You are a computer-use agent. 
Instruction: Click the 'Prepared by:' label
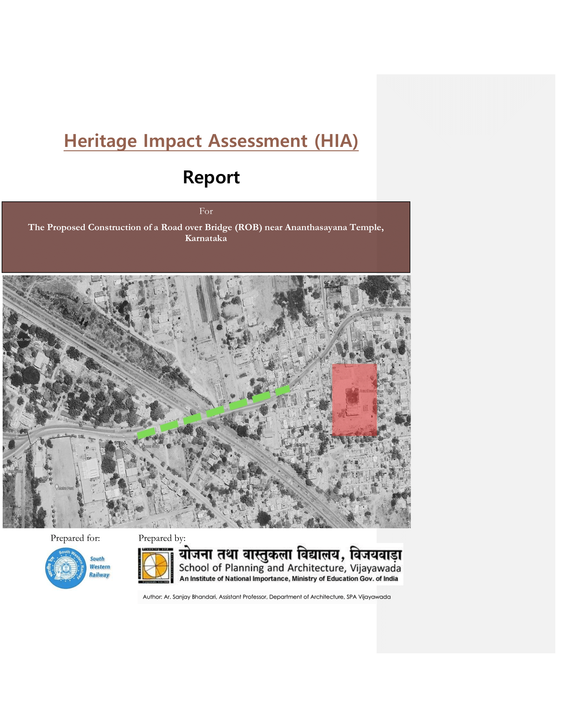pos(162,538)
